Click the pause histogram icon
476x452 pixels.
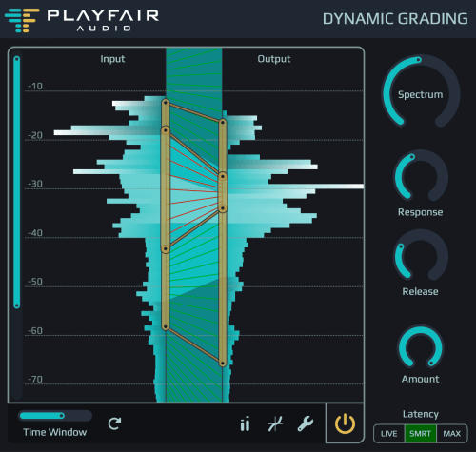point(245,424)
